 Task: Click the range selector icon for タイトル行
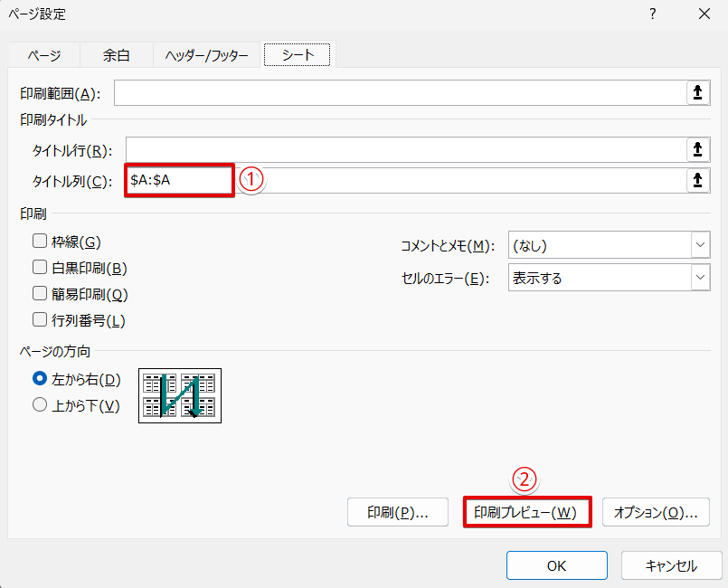[697, 148]
